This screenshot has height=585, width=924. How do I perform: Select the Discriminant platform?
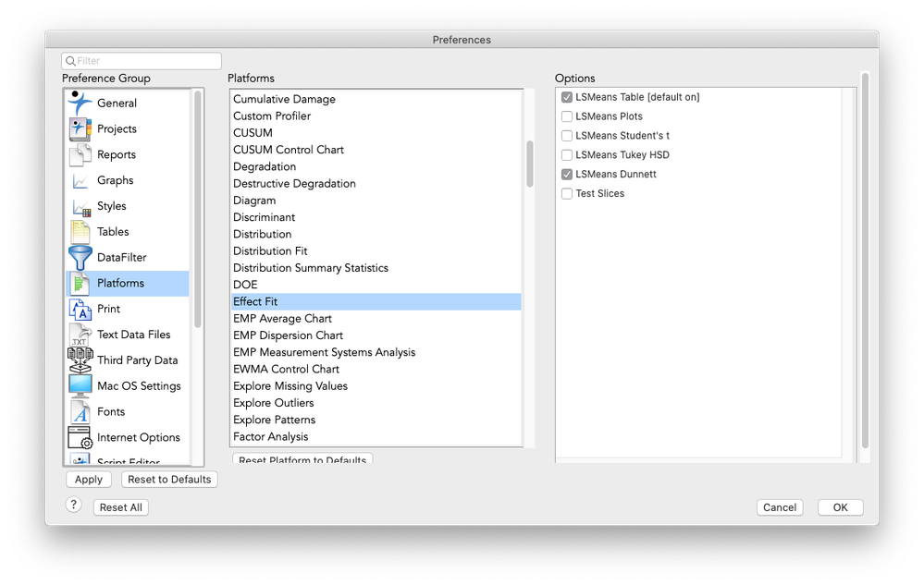click(376, 217)
